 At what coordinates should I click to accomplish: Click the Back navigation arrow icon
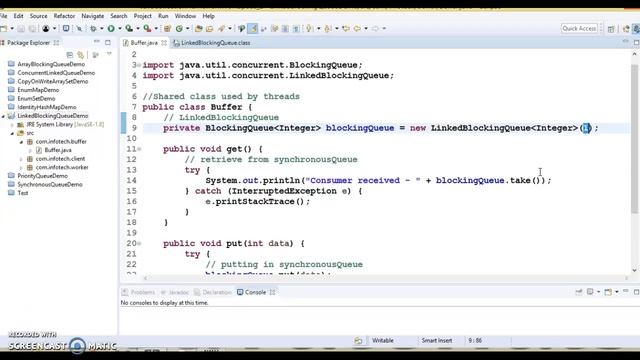[x=357, y=29]
